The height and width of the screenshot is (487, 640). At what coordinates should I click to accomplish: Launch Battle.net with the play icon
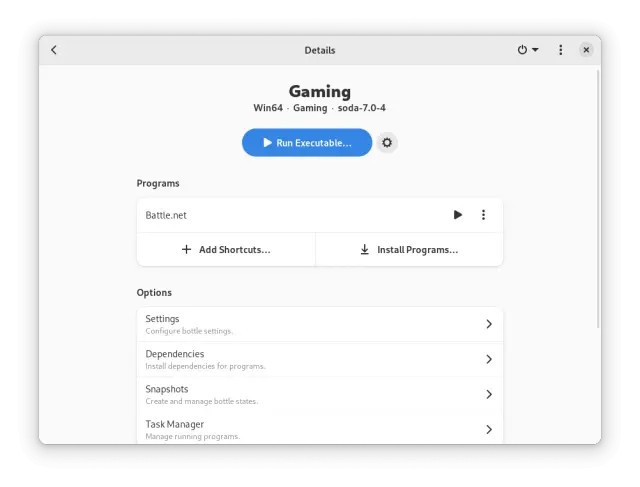[458, 215]
